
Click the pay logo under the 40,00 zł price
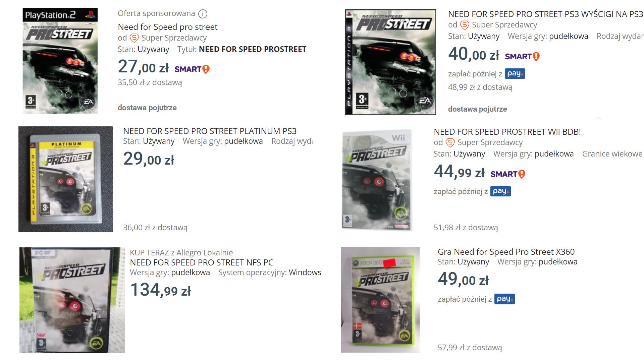coord(515,74)
